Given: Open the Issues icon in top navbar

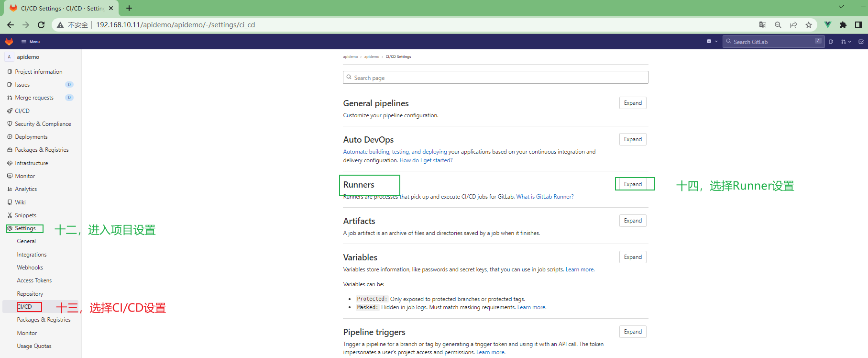Looking at the screenshot, I should 831,42.
